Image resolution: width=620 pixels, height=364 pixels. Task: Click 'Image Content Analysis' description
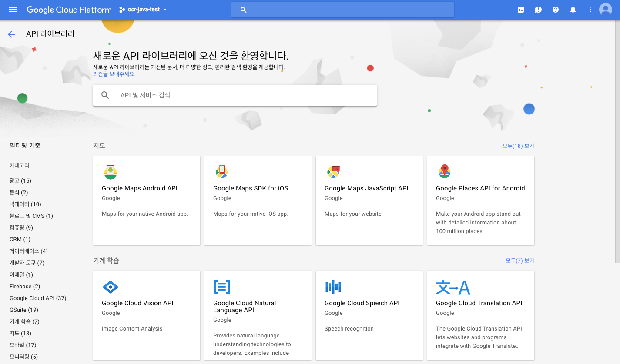(x=132, y=329)
